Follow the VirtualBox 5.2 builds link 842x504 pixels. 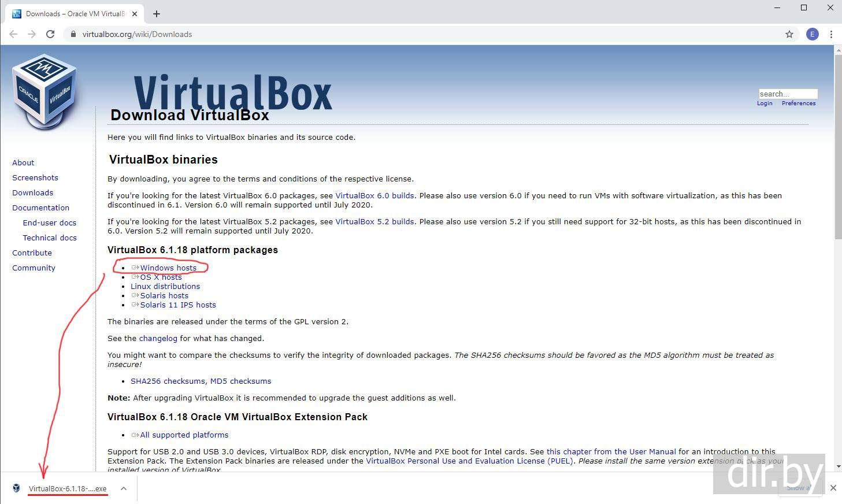pyautogui.click(x=374, y=221)
